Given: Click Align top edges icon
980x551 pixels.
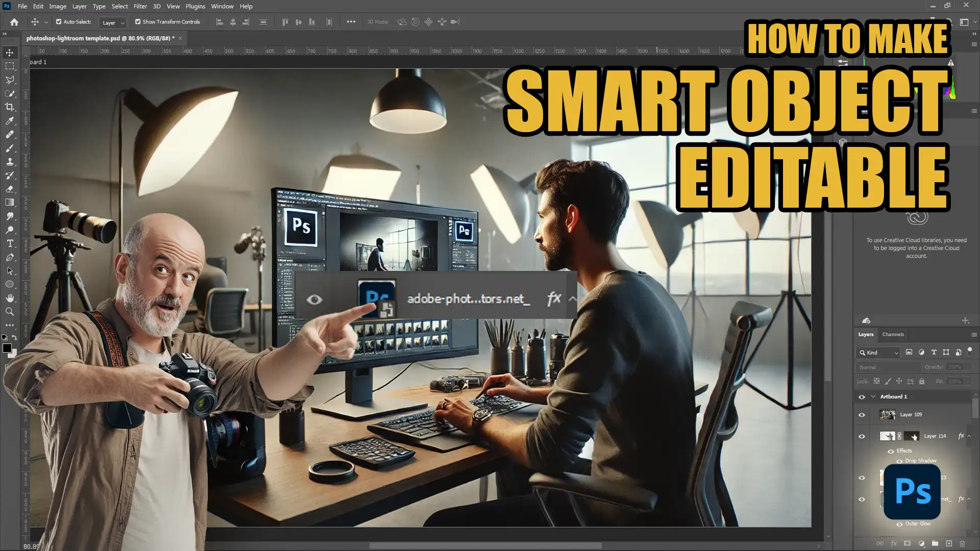Looking at the screenshot, I should pyautogui.click(x=285, y=22).
